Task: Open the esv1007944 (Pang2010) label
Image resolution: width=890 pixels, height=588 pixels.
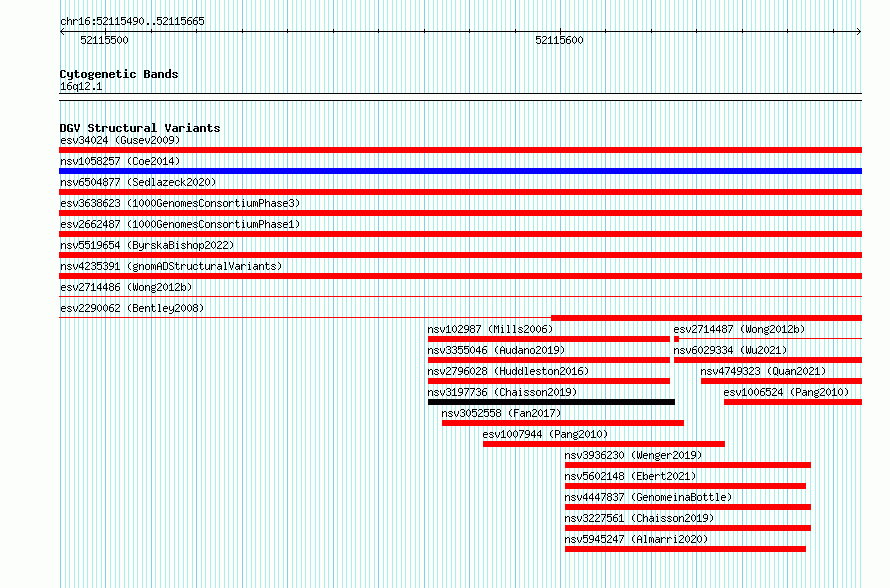Action: click(545, 434)
